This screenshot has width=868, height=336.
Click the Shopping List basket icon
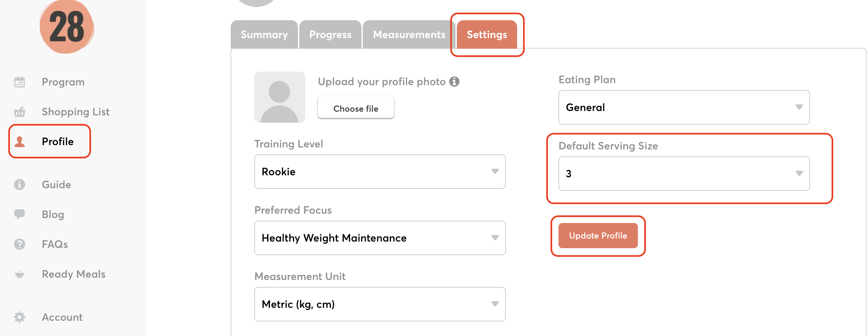(20, 112)
